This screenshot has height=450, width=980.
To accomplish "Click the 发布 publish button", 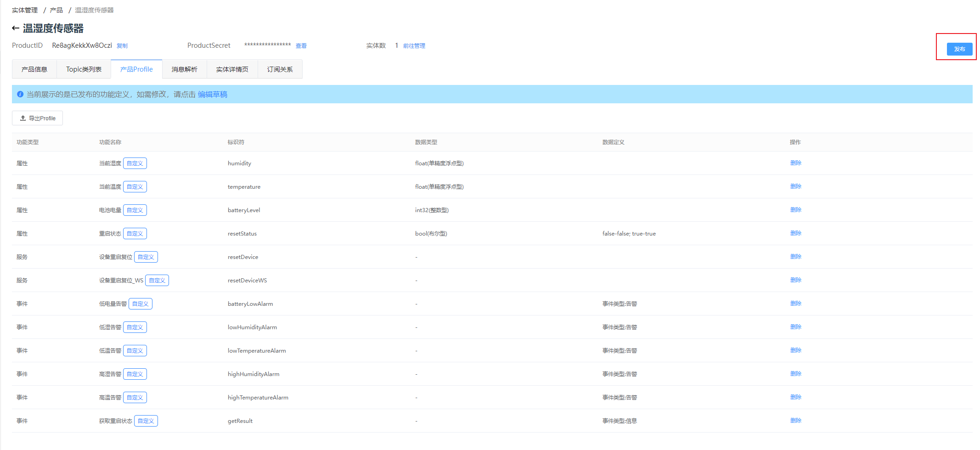I will pos(959,49).
